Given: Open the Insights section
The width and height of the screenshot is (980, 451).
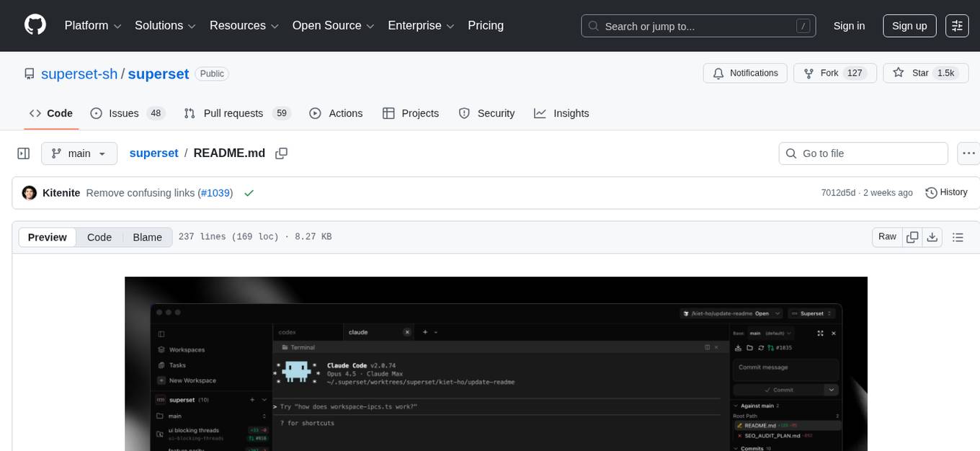Looking at the screenshot, I should point(562,113).
